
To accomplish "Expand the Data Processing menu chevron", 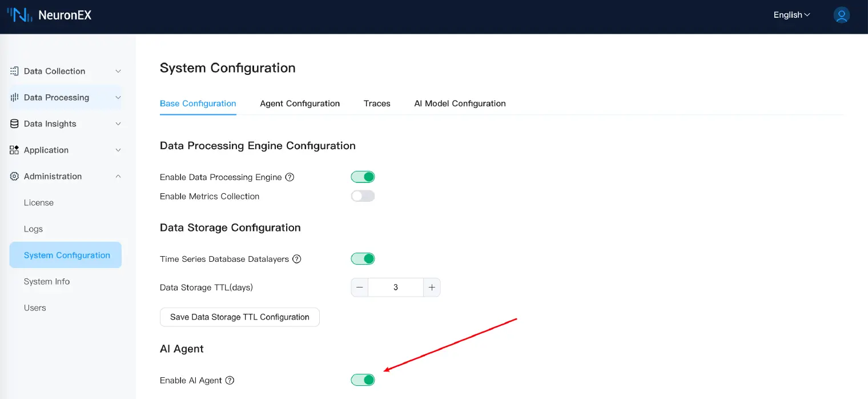I will (x=118, y=98).
